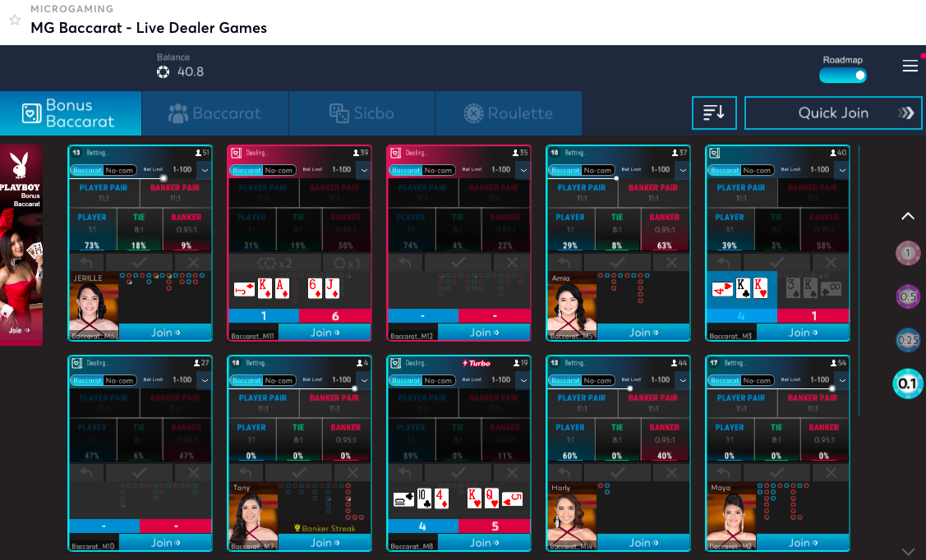Open the hamburger menu icon
The height and width of the screenshot is (560, 926).
[910, 67]
